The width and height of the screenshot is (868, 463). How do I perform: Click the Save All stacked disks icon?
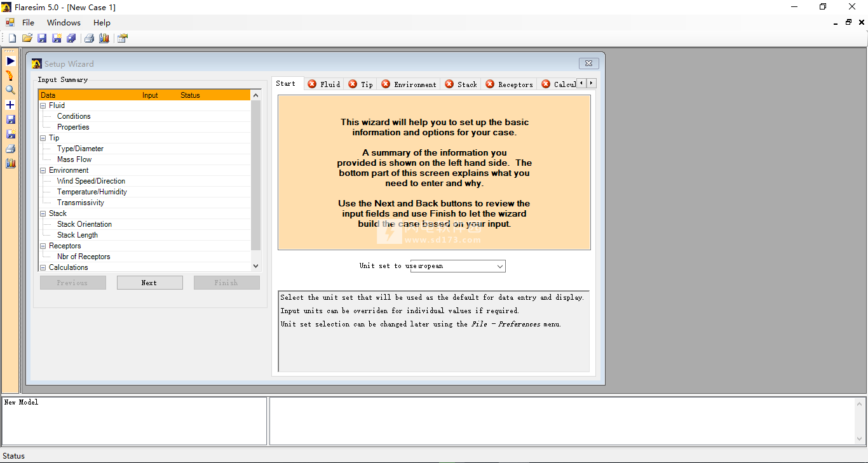pyautogui.click(x=71, y=38)
